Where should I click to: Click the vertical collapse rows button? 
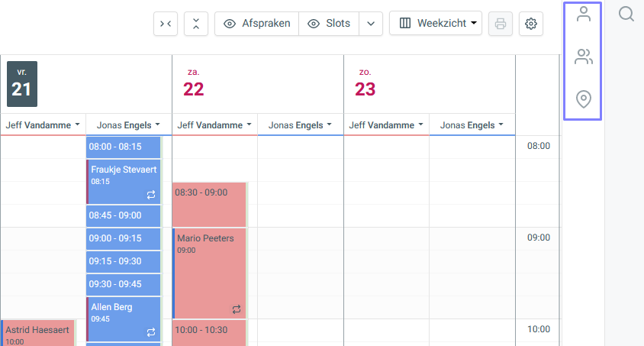click(196, 24)
